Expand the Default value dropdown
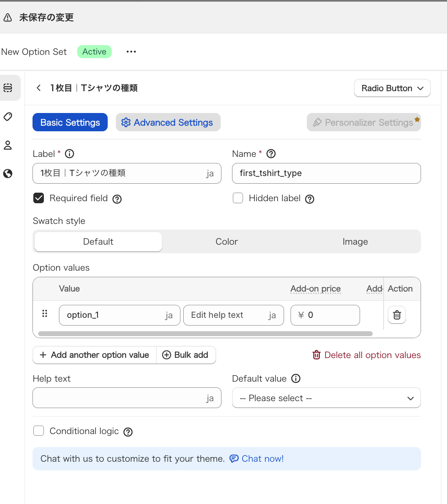The height and width of the screenshot is (504, 447). coord(326,398)
